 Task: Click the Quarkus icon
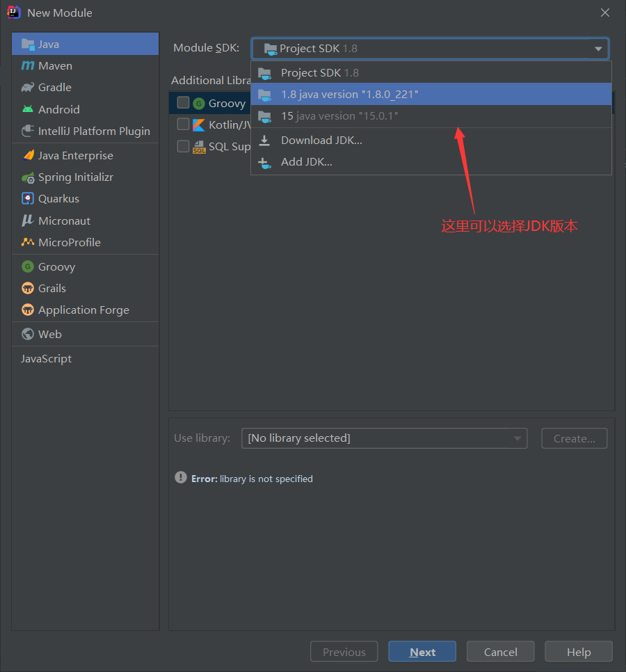tap(28, 198)
